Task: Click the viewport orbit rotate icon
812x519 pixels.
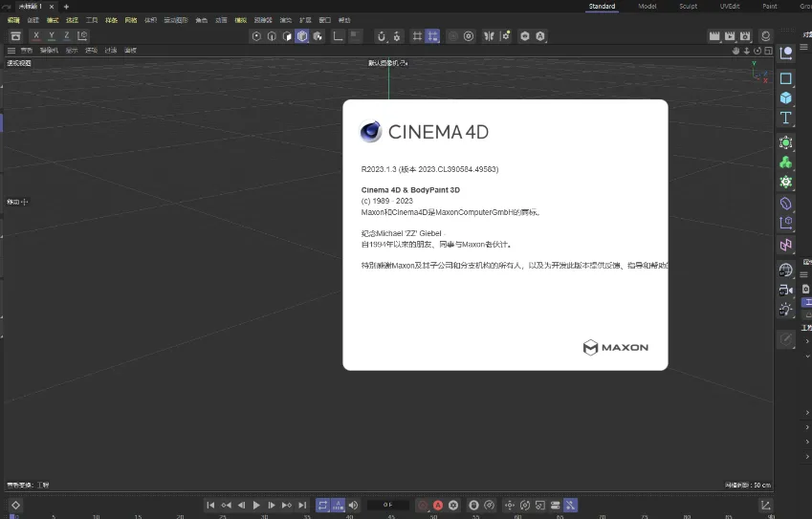Action: point(757,51)
